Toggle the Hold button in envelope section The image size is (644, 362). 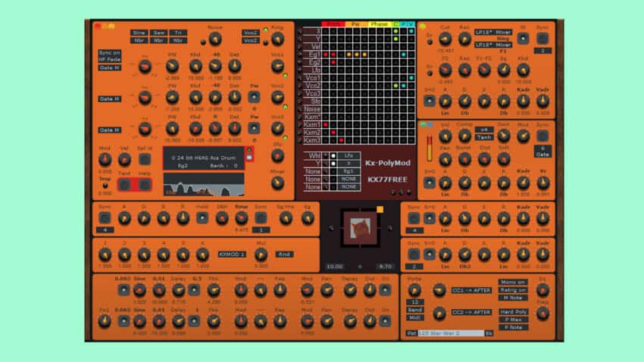click(202, 218)
